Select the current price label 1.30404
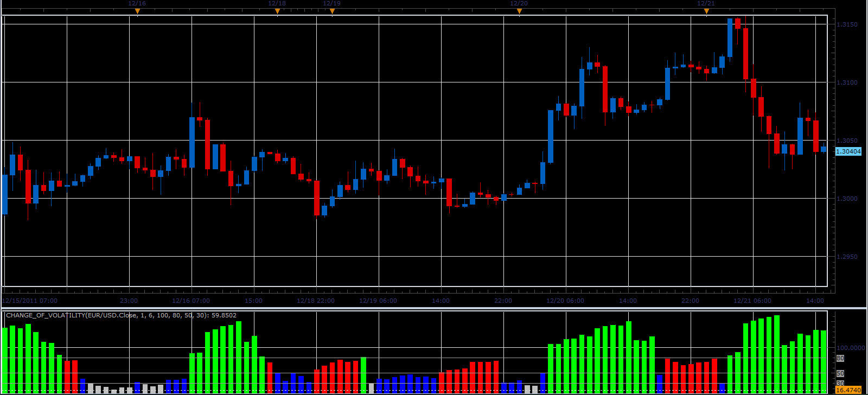The width and height of the screenshot is (868, 395). [x=848, y=151]
